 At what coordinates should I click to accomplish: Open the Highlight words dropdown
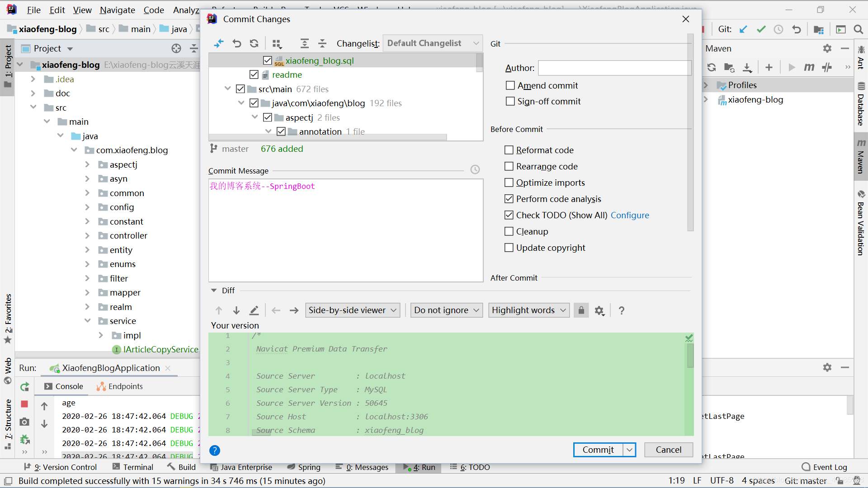(528, 310)
